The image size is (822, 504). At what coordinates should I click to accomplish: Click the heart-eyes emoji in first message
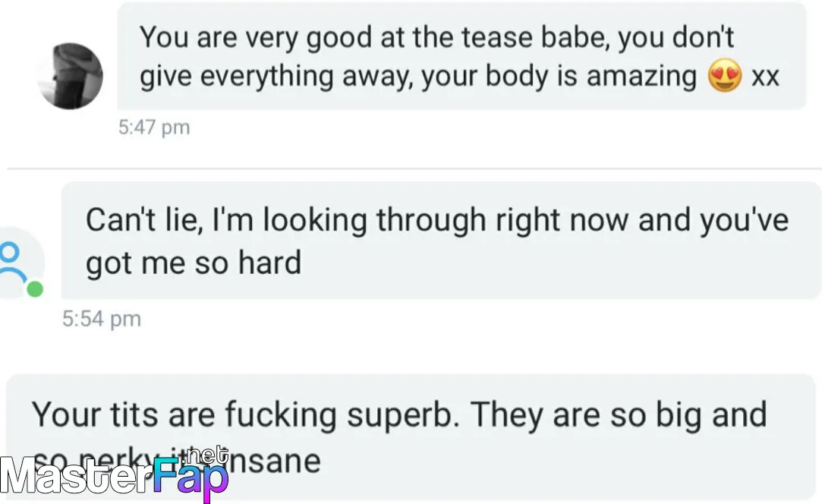click(x=725, y=75)
